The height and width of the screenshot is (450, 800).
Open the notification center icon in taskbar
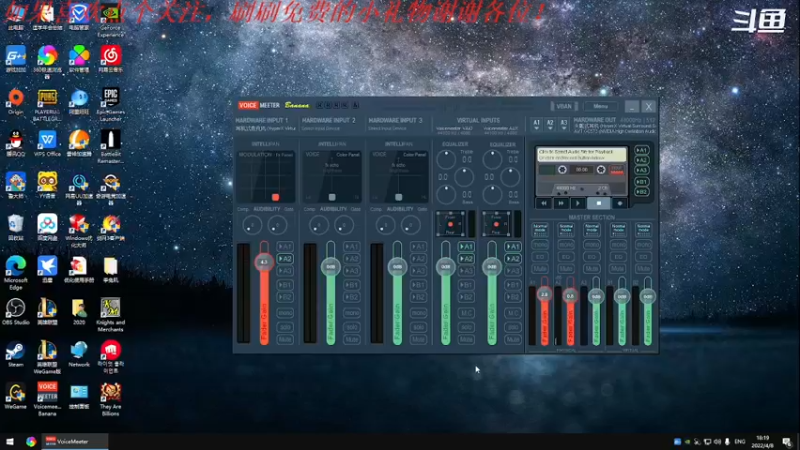coord(786,441)
